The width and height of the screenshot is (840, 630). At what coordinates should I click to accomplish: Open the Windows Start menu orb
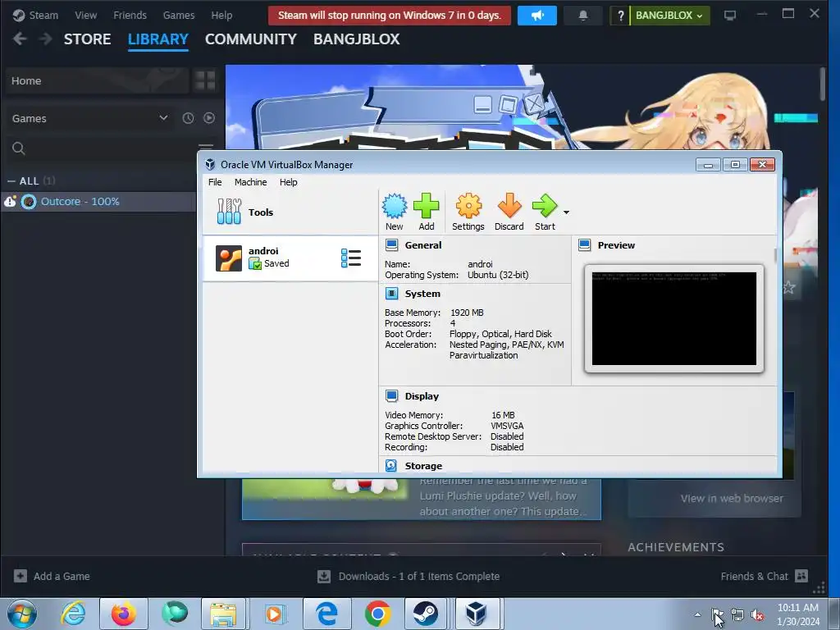[22, 614]
